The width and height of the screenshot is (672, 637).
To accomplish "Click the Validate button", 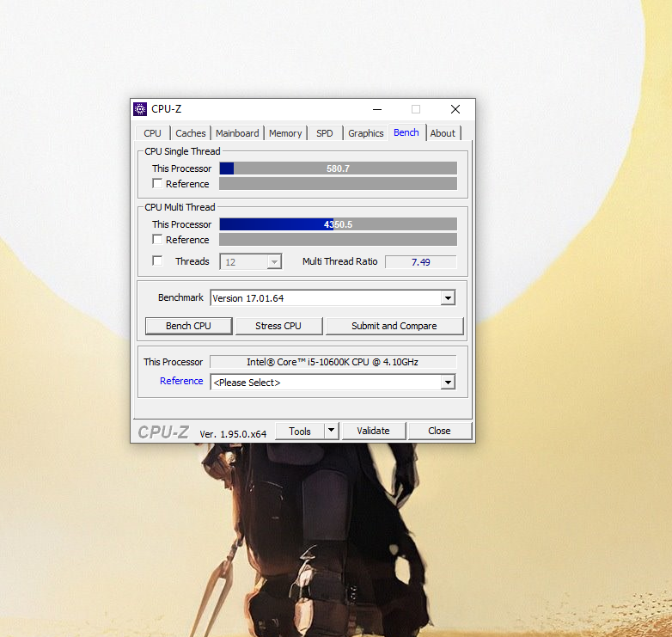I will (373, 431).
